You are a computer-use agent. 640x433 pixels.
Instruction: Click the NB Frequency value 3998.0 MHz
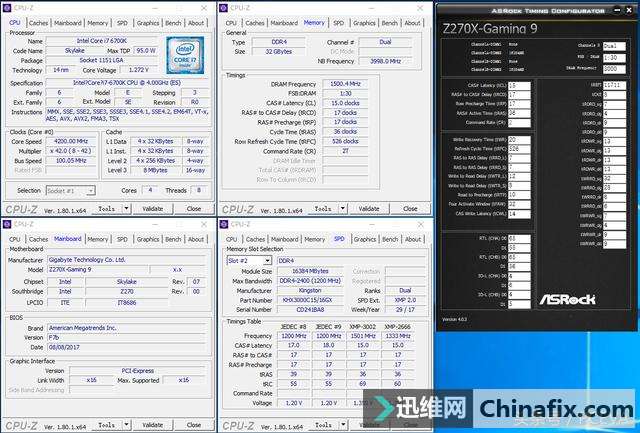(385, 61)
